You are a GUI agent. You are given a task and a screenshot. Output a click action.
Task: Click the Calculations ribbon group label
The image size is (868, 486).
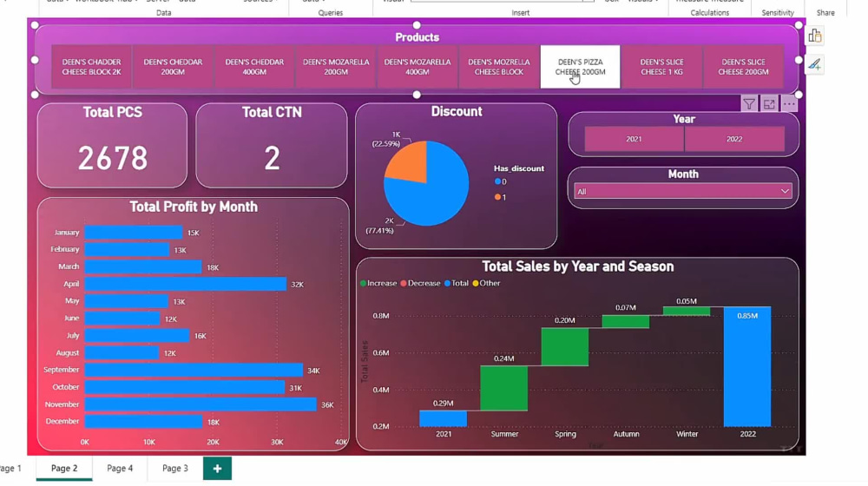point(710,13)
